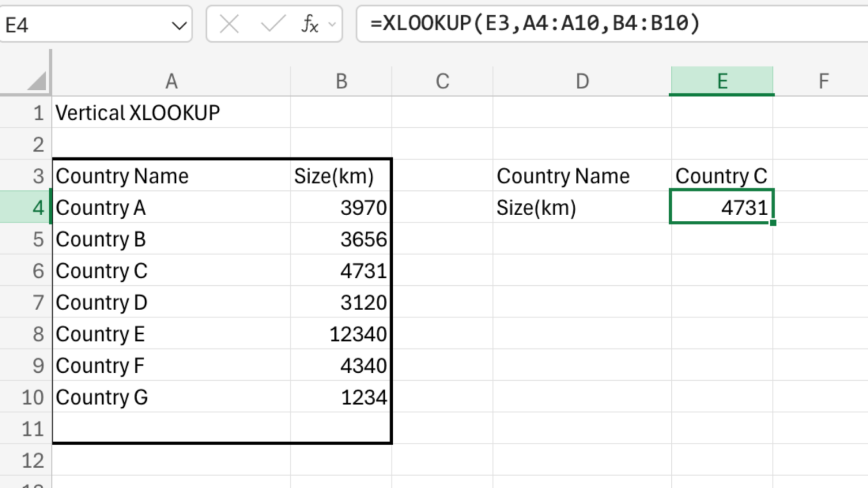Viewport: 868px width, 488px height.
Task: Click the result cell showing 4731 in E4
Action: 722,207
